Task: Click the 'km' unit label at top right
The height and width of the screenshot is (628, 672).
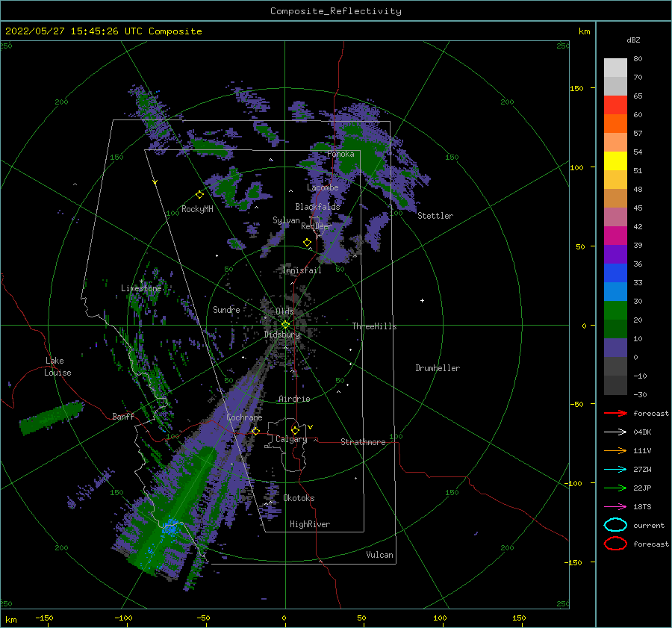Action: [x=584, y=31]
